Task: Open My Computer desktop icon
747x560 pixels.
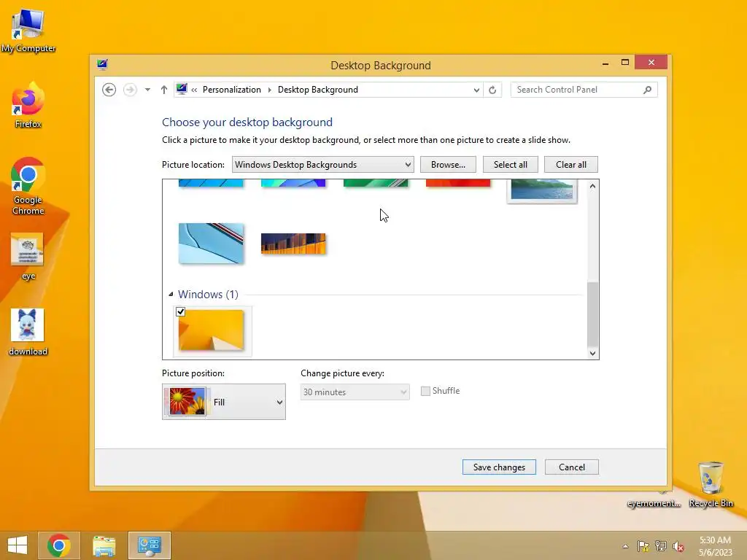Action: point(28,29)
